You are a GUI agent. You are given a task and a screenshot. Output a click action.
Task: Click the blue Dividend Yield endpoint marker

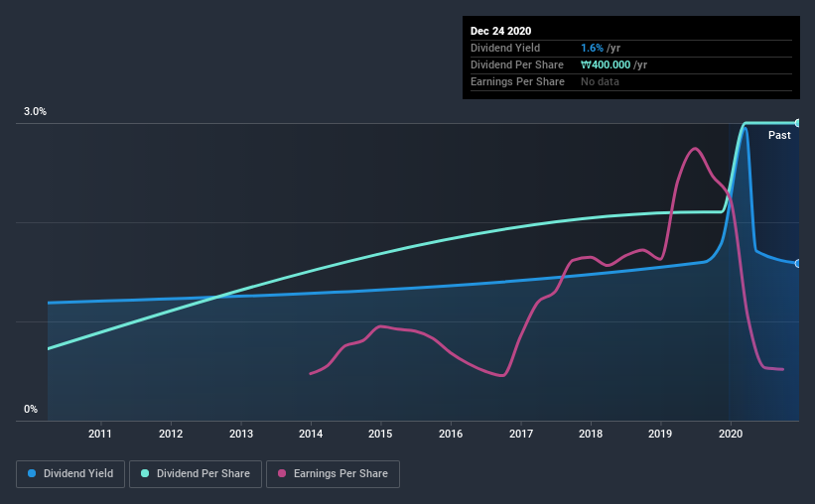click(797, 264)
